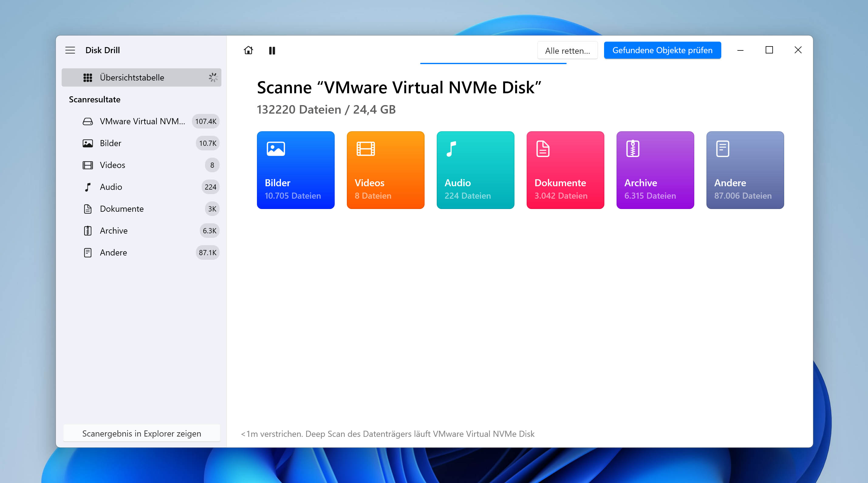Screen dimensions: 868x483
Task: Click the Scanresultate heading
Action: [x=95, y=99]
